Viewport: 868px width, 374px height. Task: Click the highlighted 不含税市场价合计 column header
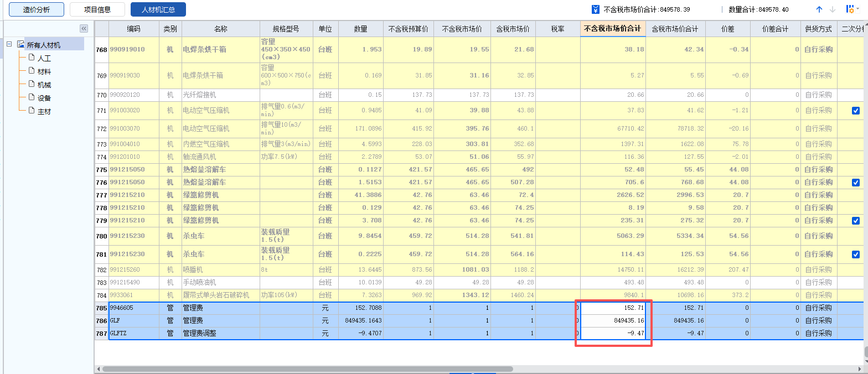(x=613, y=29)
